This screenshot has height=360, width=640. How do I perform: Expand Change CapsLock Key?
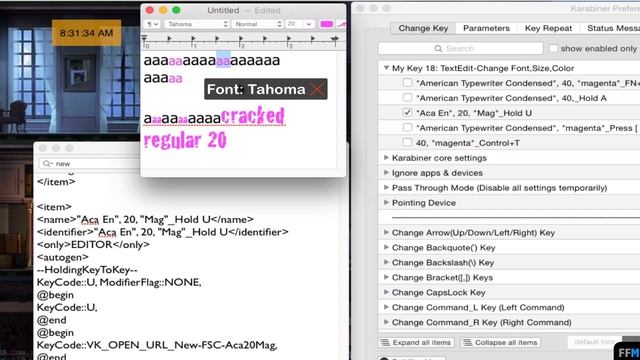point(386,292)
